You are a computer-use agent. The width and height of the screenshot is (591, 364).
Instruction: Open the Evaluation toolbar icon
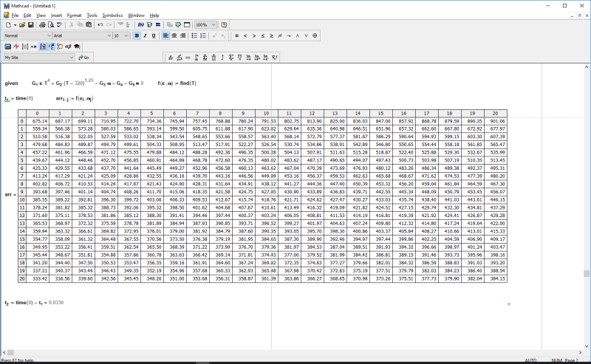(33, 47)
